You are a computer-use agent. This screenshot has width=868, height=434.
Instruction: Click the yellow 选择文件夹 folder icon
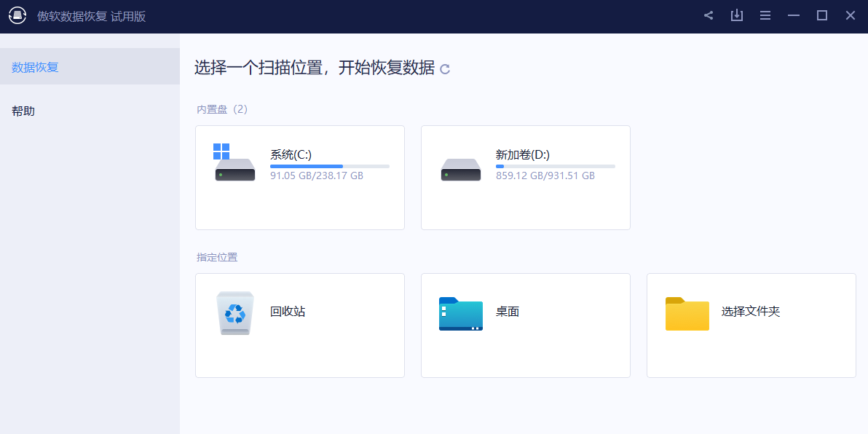coord(687,314)
